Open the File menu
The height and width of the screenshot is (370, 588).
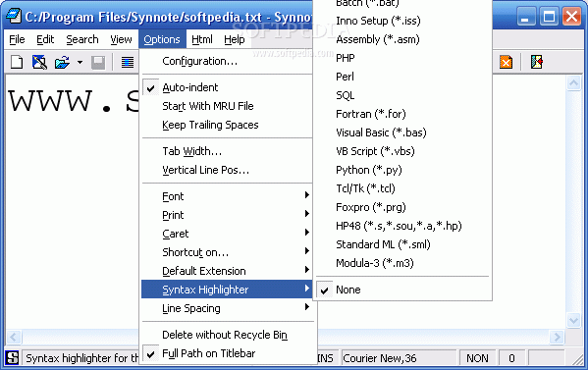(x=17, y=39)
